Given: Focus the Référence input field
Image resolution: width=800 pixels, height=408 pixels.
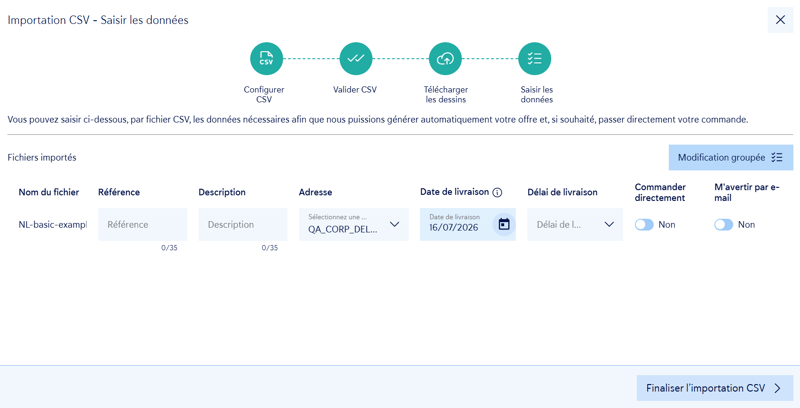Looking at the screenshot, I should coord(142,224).
